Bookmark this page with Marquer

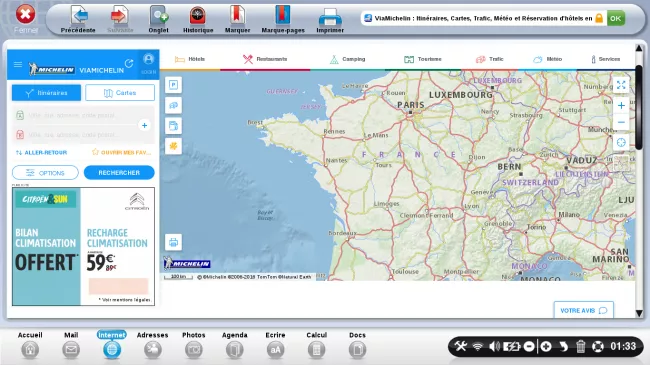coord(238,19)
